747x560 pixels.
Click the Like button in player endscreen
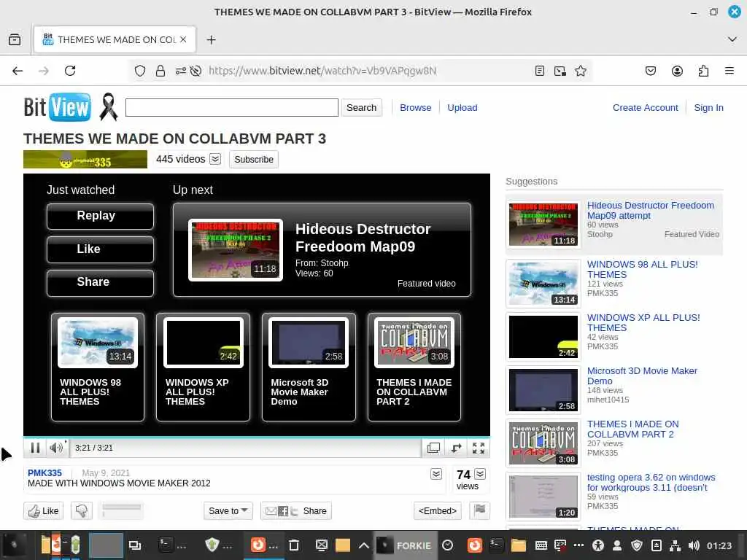[x=100, y=249]
